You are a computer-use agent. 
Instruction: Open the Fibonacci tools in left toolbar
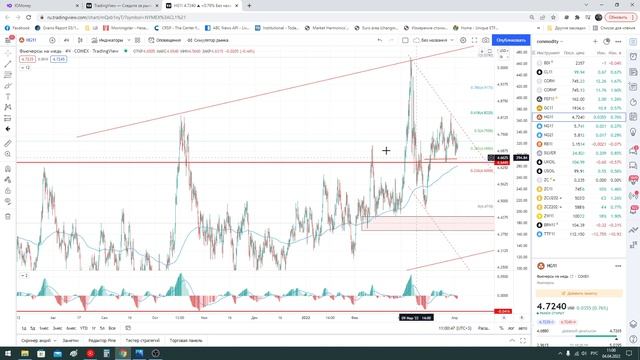8,75
